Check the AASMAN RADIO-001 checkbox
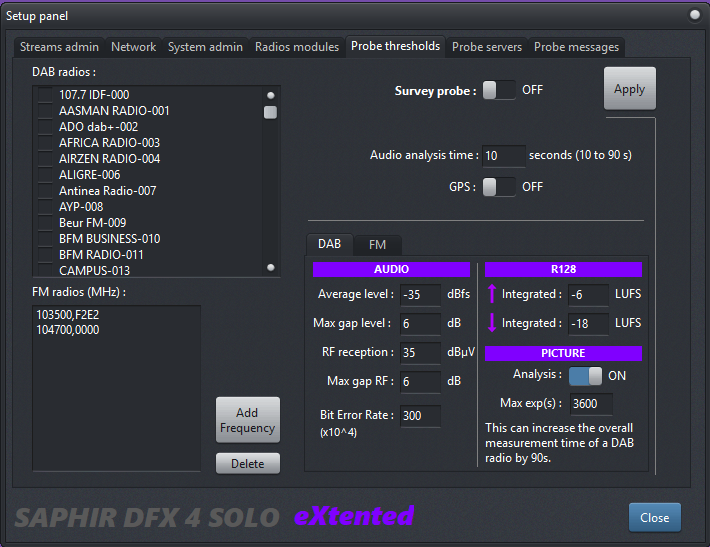 [45, 111]
